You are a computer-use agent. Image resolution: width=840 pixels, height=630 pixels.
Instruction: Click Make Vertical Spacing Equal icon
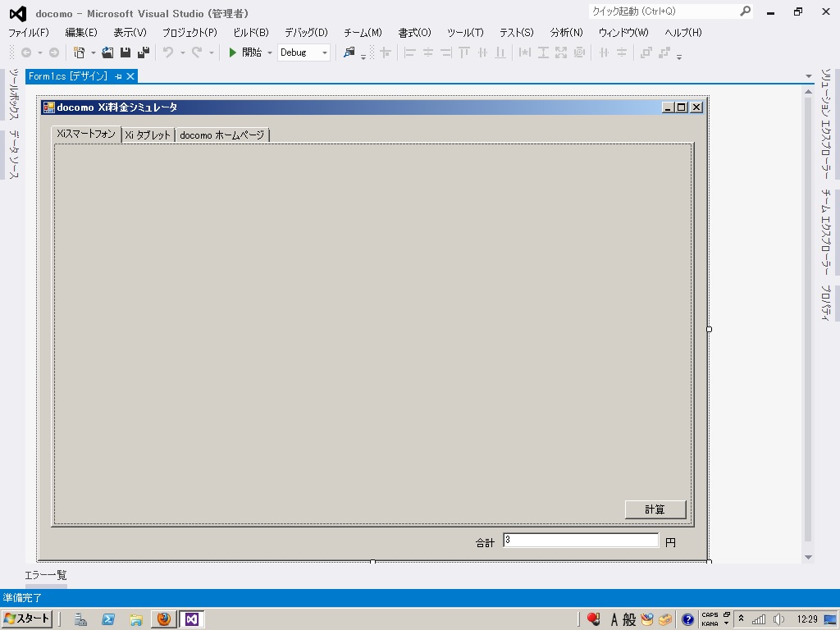coord(622,52)
